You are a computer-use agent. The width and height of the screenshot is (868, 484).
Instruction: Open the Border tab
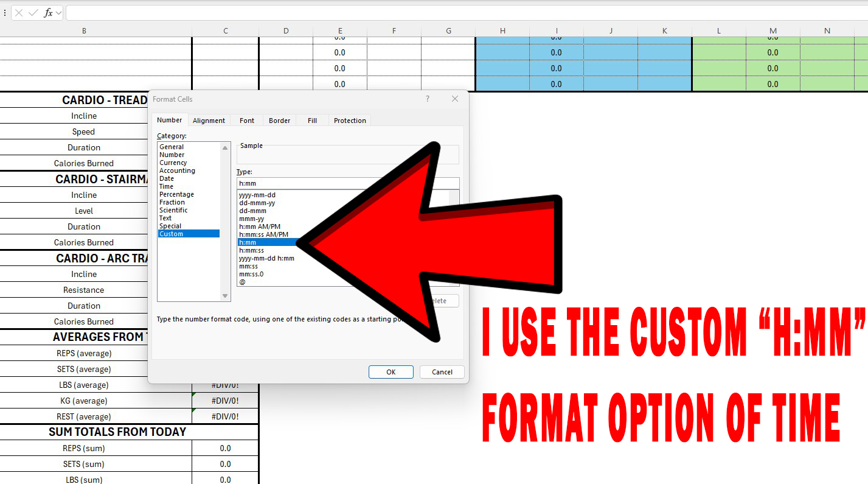[279, 120]
